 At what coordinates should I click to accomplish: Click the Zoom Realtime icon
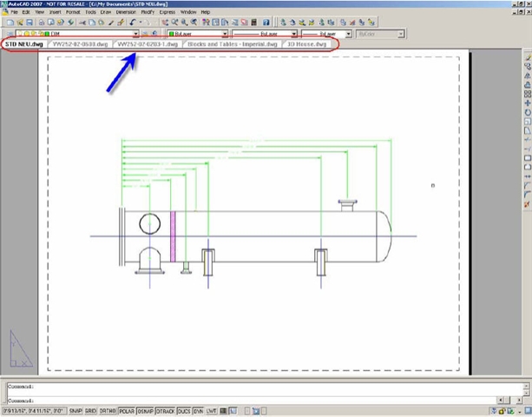(x=174, y=23)
